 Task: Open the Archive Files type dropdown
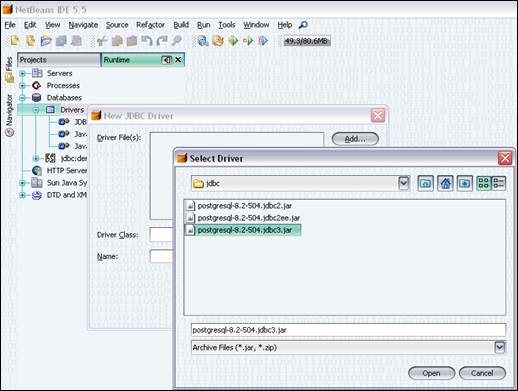pyautogui.click(x=500, y=347)
